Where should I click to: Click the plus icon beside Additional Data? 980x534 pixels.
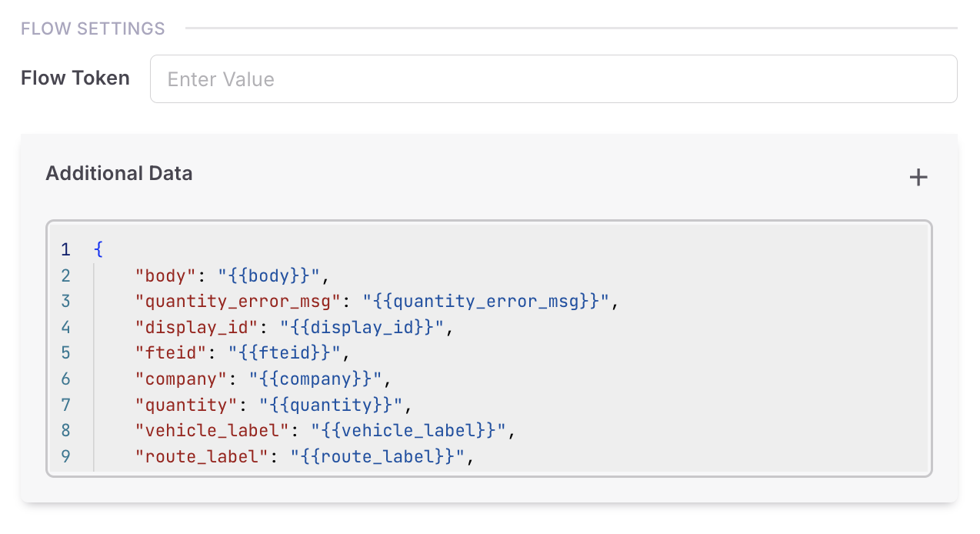(918, 178)
